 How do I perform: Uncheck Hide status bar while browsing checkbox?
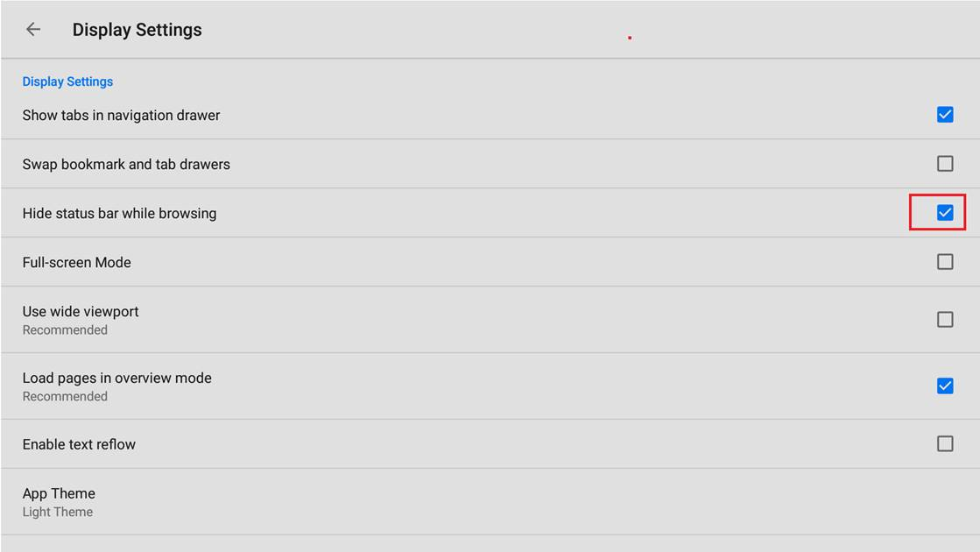(x=944, y=213)
